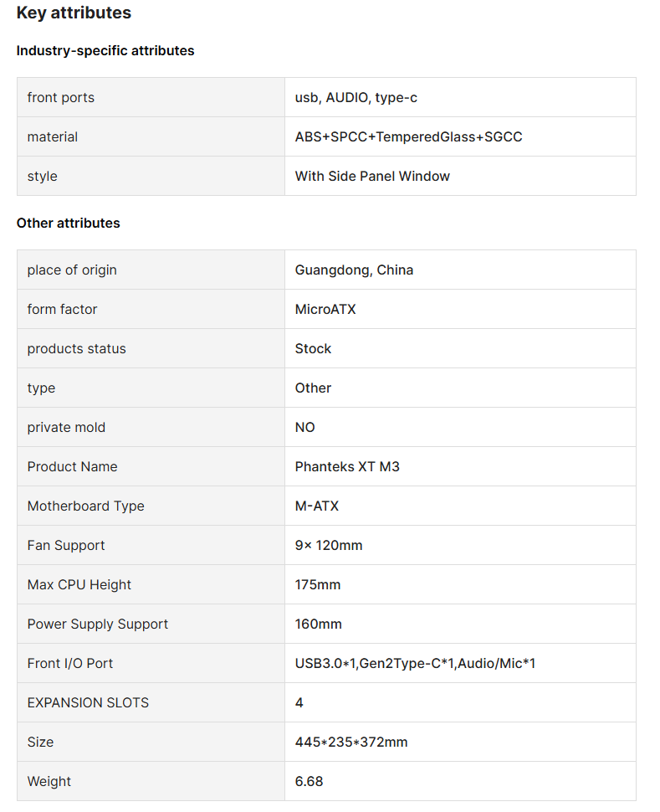Click the Other attributes subheading
The width and height of the screenshot is (660, 812).
tap(69, 224)
